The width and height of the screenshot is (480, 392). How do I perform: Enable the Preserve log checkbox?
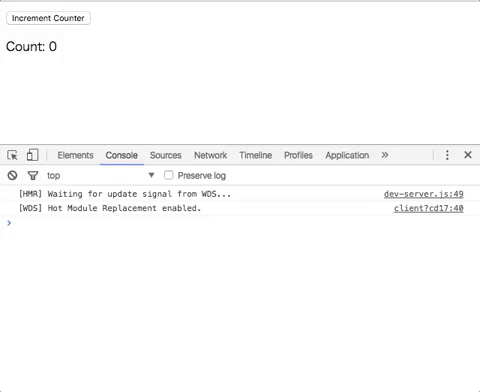point(168,175)
